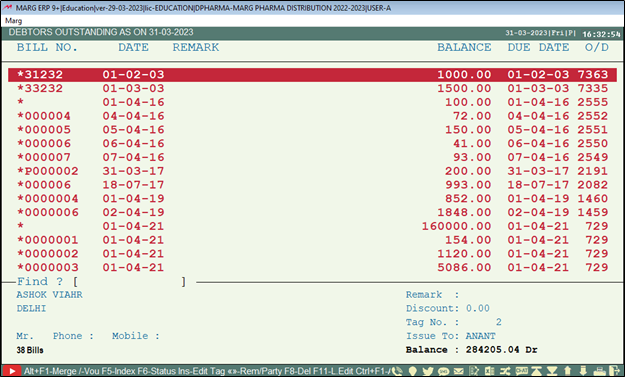This screenshot has height=377, width=625.
Task: Click Issue To ANANT value
Action: pyautogui.click(x=481, y=336)
